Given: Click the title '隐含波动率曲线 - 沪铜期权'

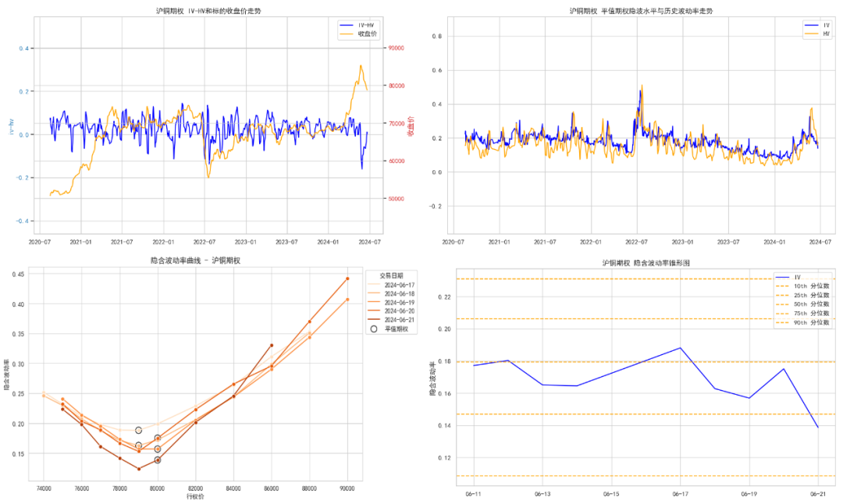Looking at the screenshot, I should pos(195,261).
